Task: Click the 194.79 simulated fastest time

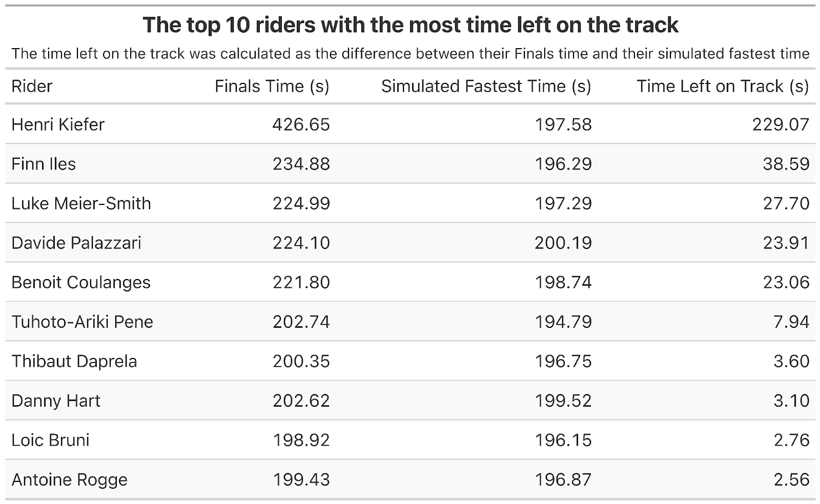Action: 563,322
